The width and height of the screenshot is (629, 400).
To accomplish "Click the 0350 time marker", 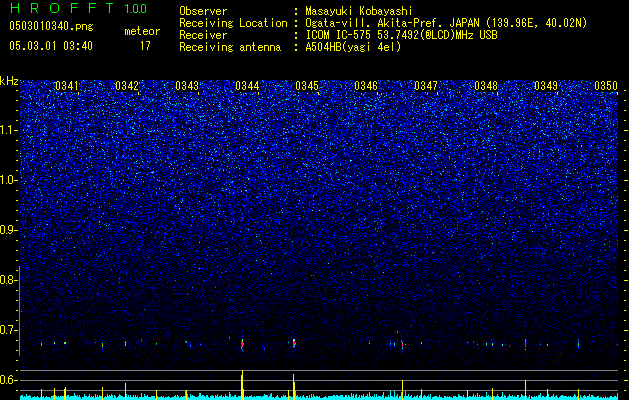I will click(606, 86).
